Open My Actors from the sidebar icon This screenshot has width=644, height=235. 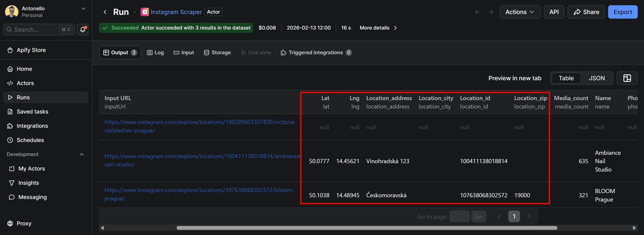[x=12, y=169]
